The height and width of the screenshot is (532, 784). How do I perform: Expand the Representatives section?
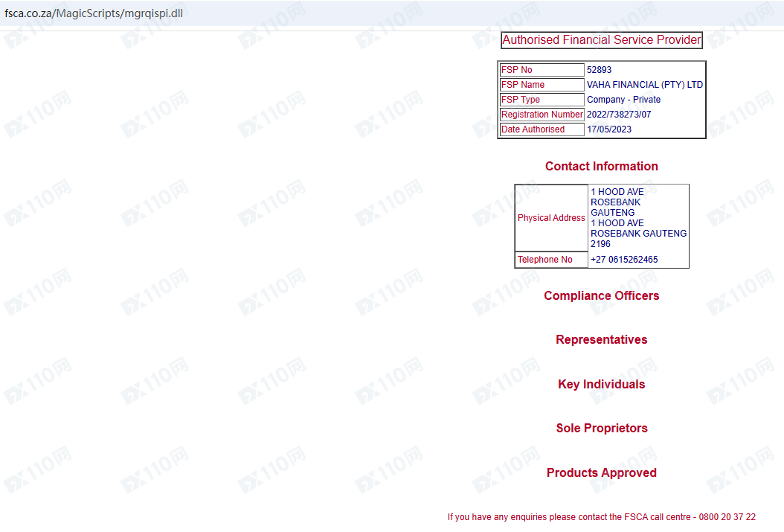(x=601, y=340)
